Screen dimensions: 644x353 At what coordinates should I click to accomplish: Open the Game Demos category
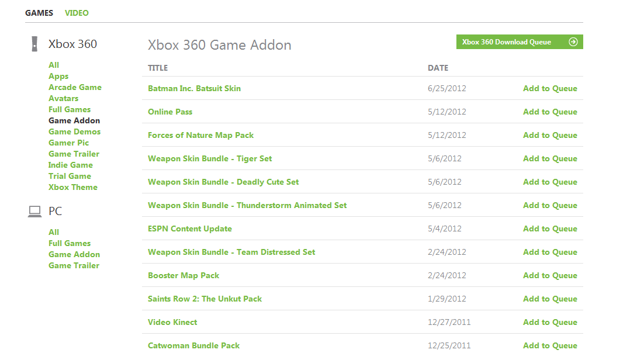(74, 131)
